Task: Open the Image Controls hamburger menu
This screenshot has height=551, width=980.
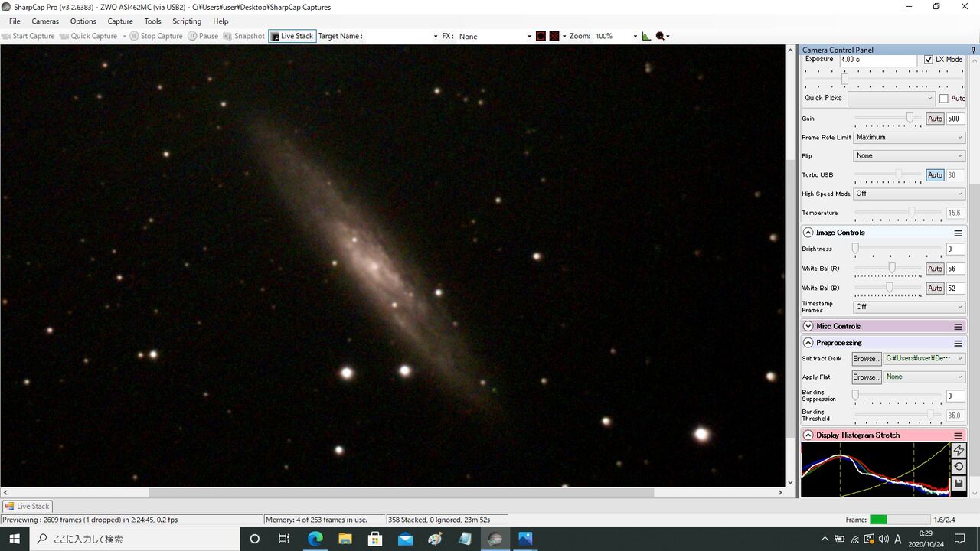Action: tap(958, 233)
